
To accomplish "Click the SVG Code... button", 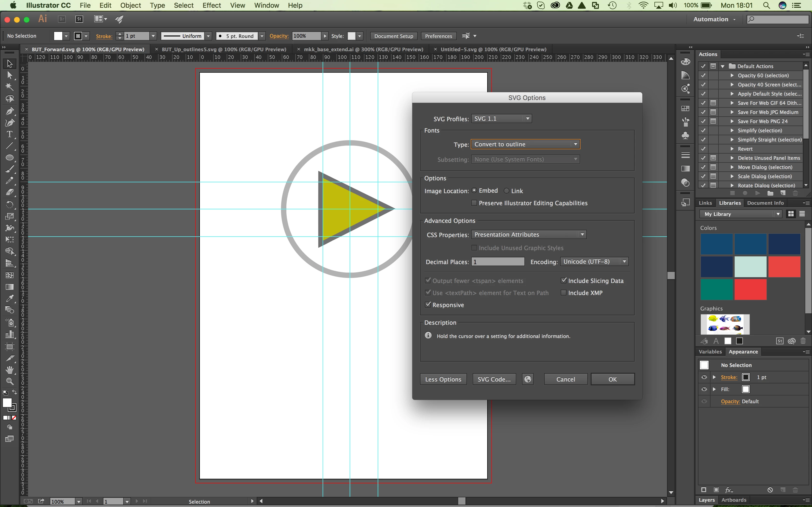I will point(494,379).
